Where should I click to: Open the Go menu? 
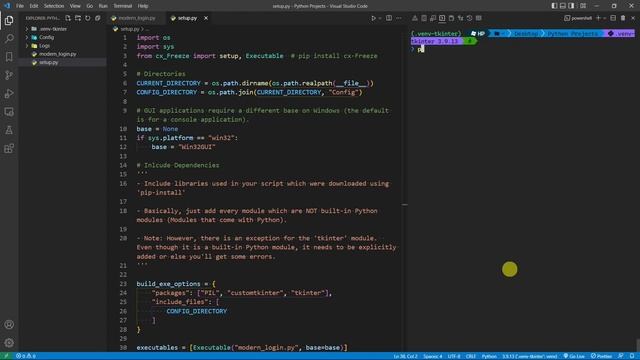tap(90, 6)
